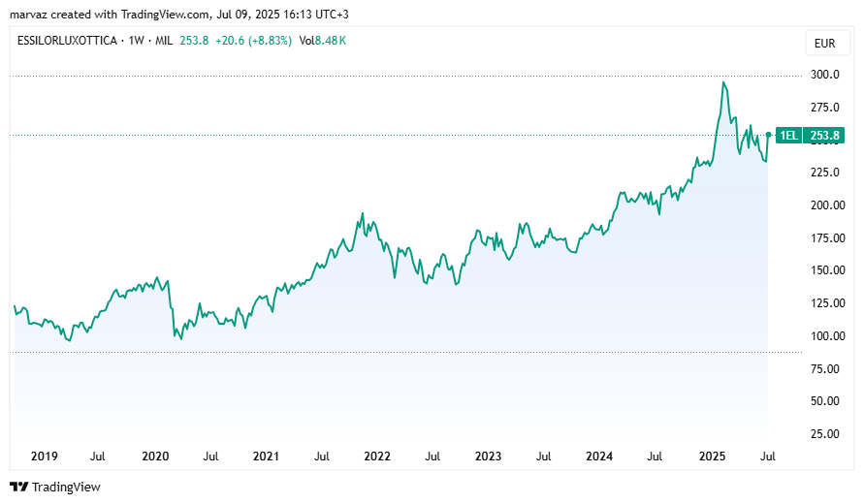Click the 2024 time axis label
Screen dimensions: 864x504
point(599,457)
